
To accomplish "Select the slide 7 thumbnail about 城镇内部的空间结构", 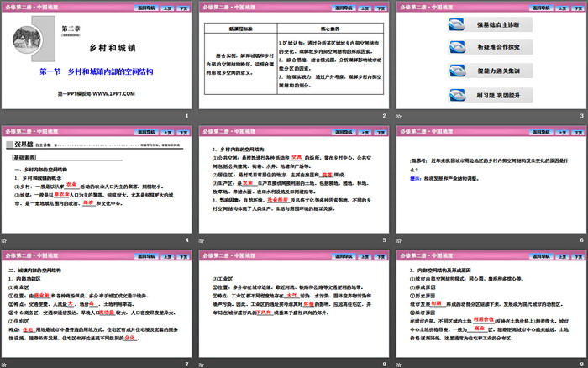I will [97, 307].
